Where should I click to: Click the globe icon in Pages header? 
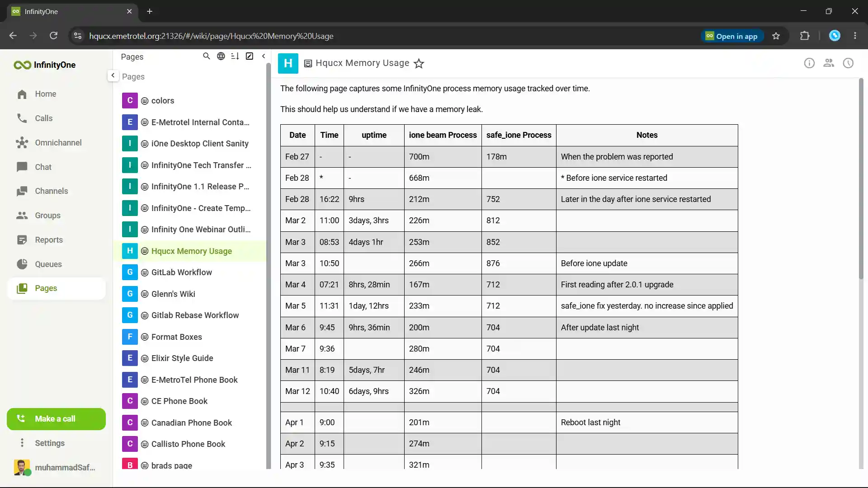221,56
